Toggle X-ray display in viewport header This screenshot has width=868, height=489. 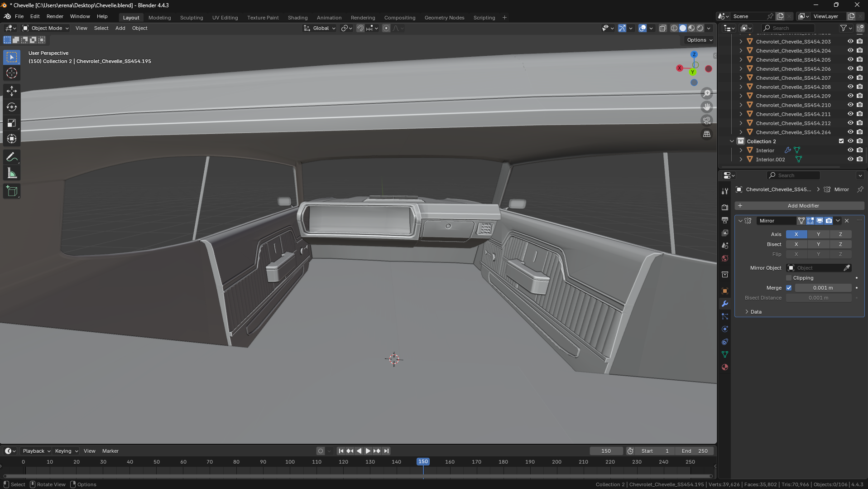(662, 28)
